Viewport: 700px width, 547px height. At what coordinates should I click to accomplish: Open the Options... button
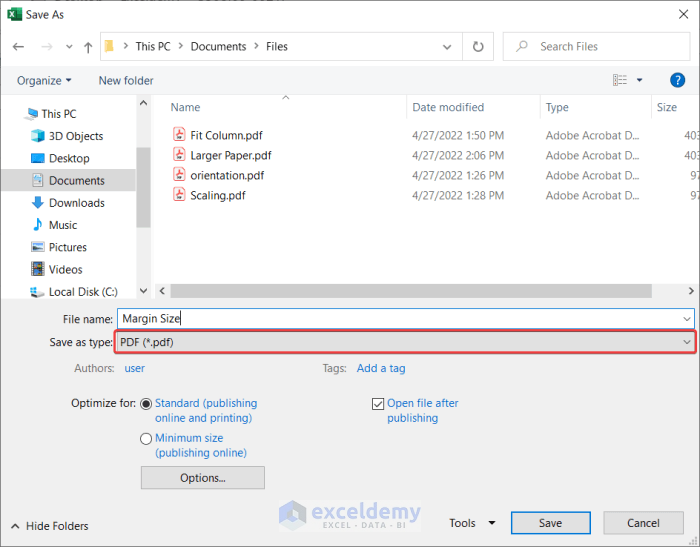pos(203,478)
